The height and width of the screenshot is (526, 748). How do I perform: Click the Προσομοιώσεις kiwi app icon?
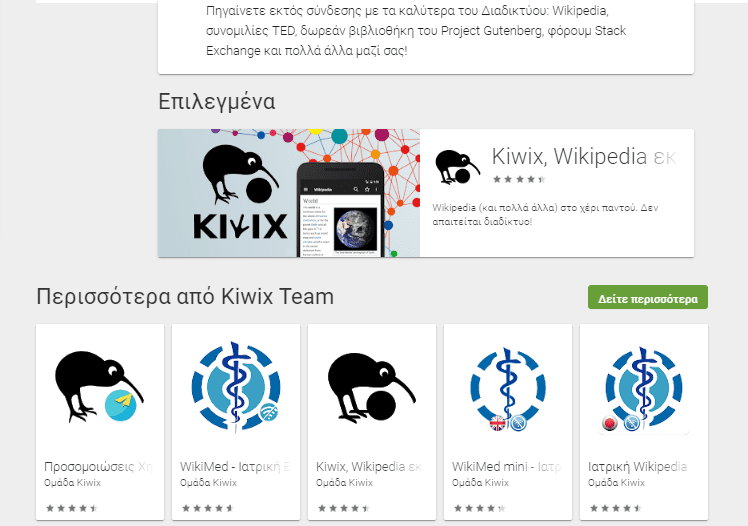pyautogui.click(x=99, y=386)
